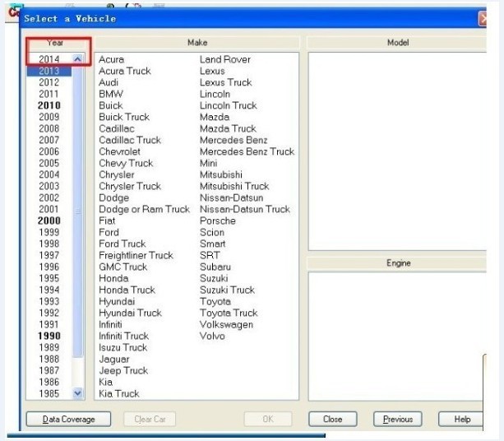504x441 pixels.
Task: Select Volvo make
Action: 212,336
